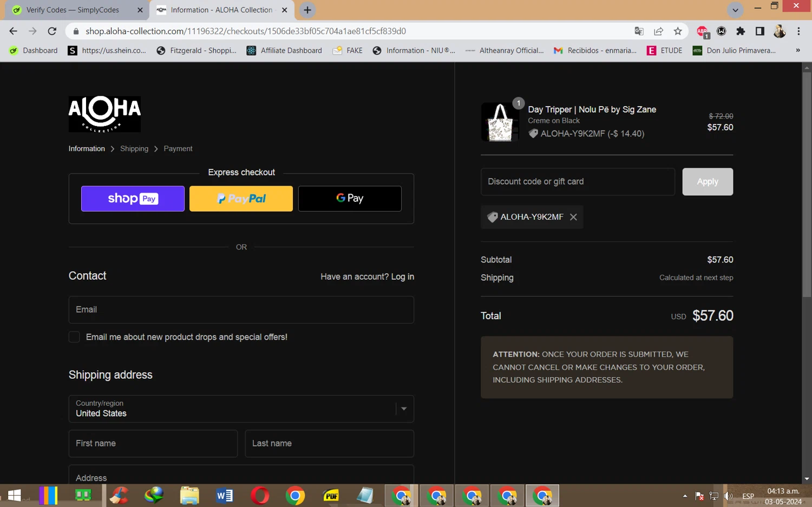Enable email me about new product drops

tap(74, 337)
